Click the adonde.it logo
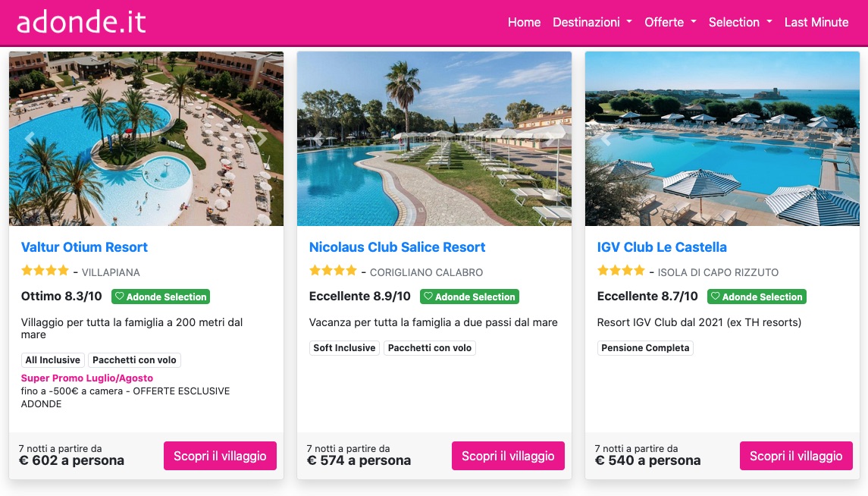 81,22
